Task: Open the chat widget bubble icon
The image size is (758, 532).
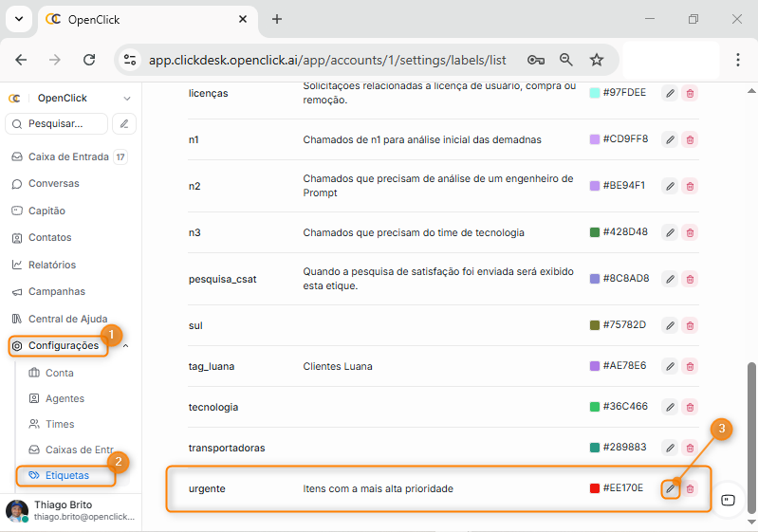Action: [728, 500]
